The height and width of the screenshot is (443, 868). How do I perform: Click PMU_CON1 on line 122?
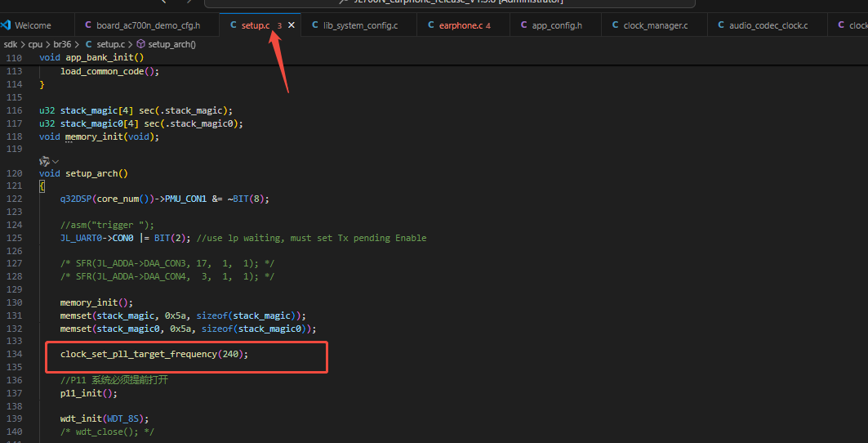tap(185, 199)
